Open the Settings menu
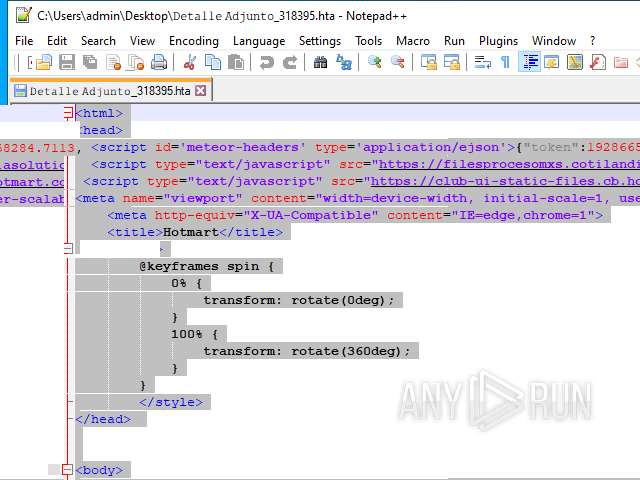The height and width of the screenshot is (480, 640). coord(320,41)
